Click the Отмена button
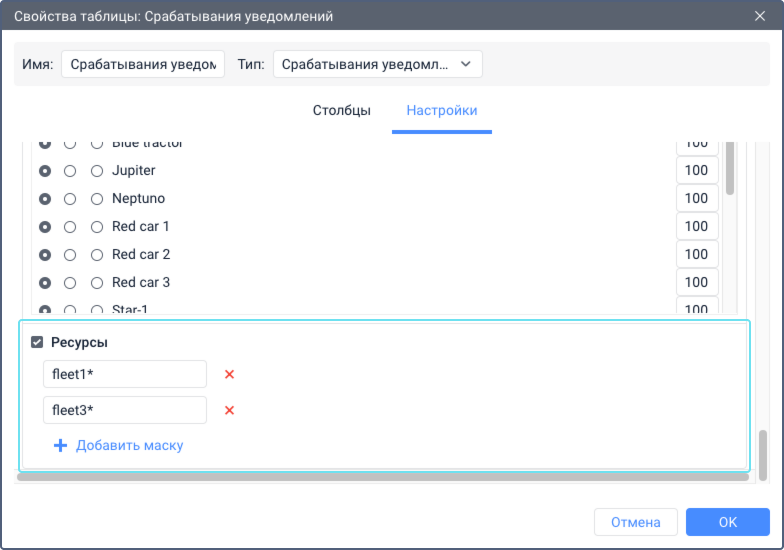Viewport: 784px width, 550px height. (636, 522)
